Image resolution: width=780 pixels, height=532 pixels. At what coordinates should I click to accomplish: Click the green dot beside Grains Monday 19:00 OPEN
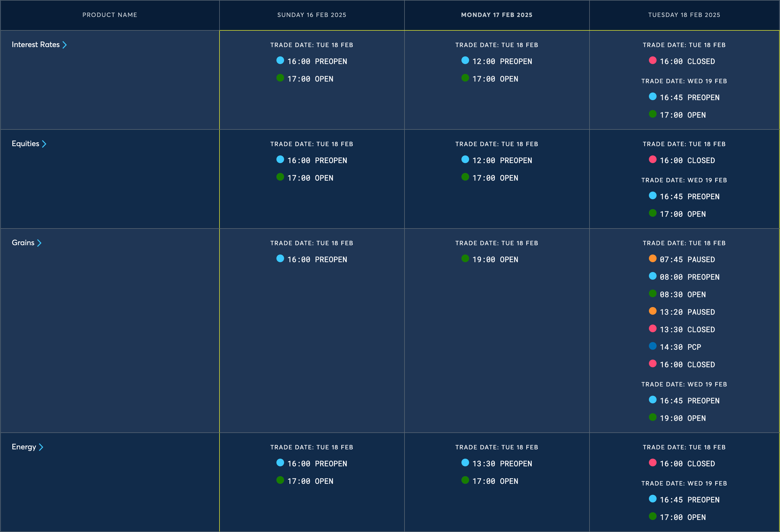465,258
